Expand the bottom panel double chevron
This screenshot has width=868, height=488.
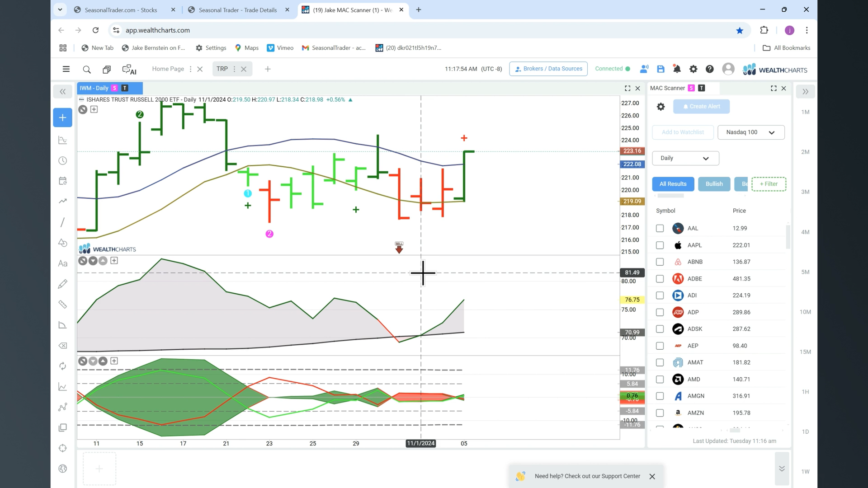(782, 469)
